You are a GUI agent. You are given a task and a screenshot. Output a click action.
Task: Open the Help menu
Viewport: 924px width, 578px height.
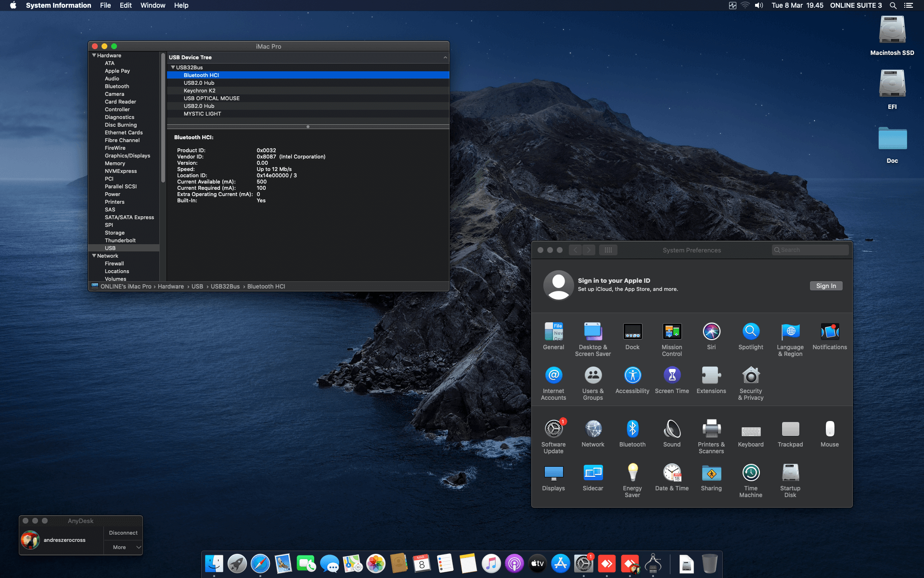(x=181, y=5)
